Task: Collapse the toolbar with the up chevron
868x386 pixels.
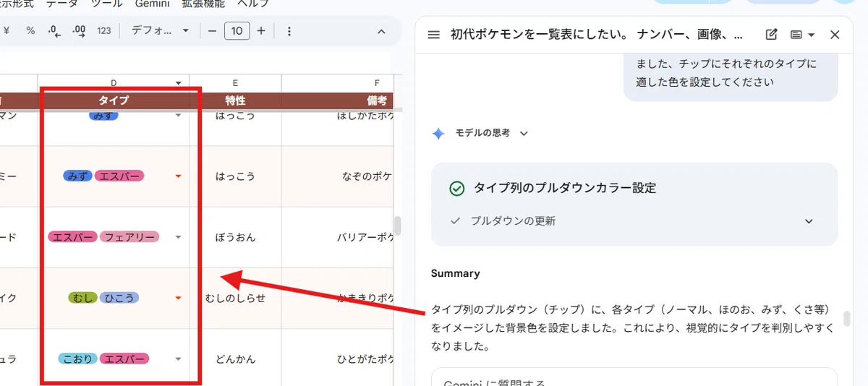Action: [382, 31]
